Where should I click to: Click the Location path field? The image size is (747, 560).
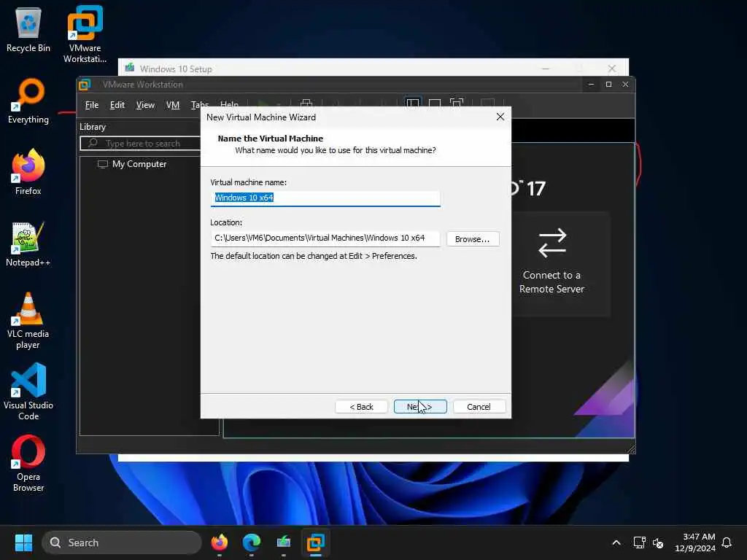[x=325, y=238]
